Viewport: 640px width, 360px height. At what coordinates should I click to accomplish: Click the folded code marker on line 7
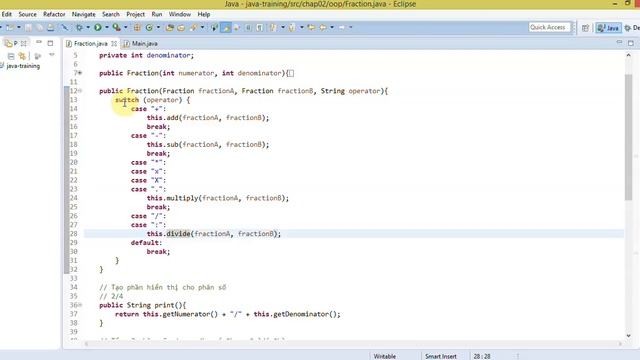(x=291, y=73)
